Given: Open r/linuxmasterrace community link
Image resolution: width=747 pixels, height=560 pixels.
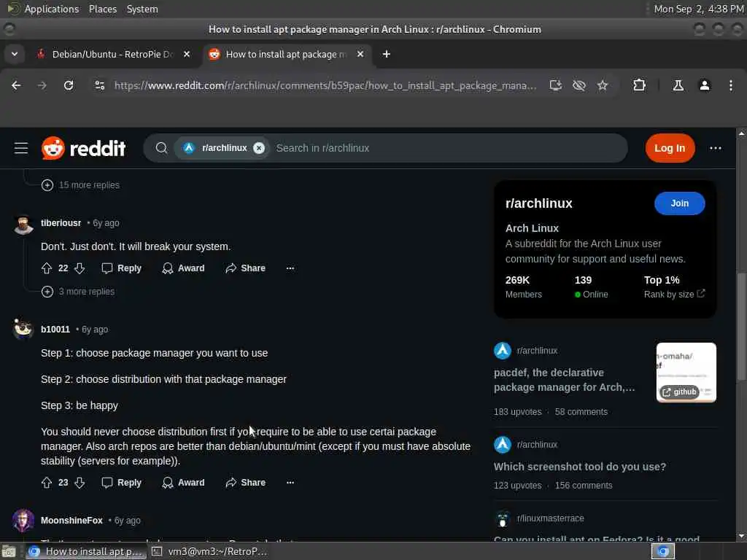Looking at the screenshot, I should (550, 518).
